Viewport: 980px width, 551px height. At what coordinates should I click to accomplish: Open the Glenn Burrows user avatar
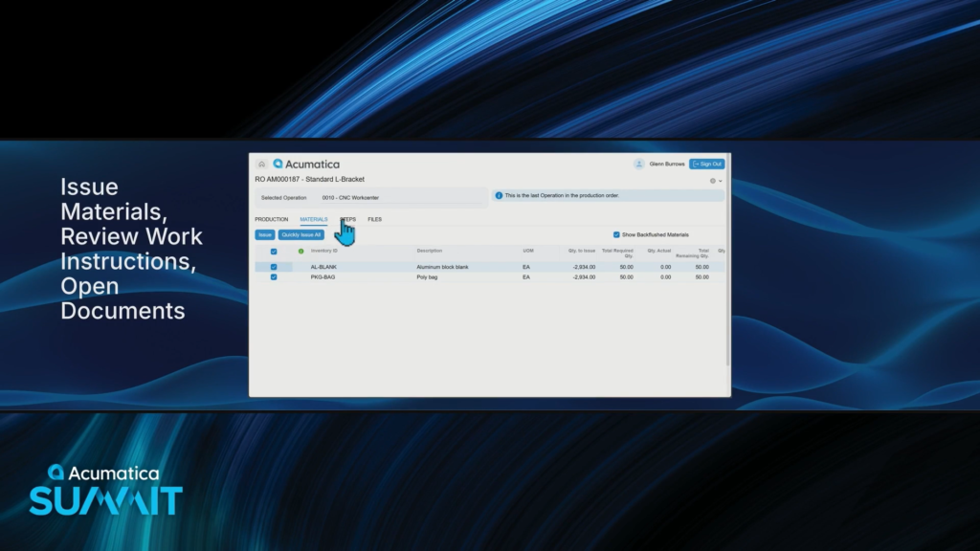click(x=638, y=164)
